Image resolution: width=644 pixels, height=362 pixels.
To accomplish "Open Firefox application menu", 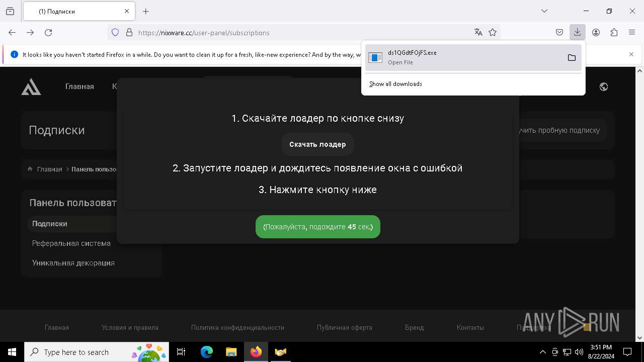I will 632,33.
